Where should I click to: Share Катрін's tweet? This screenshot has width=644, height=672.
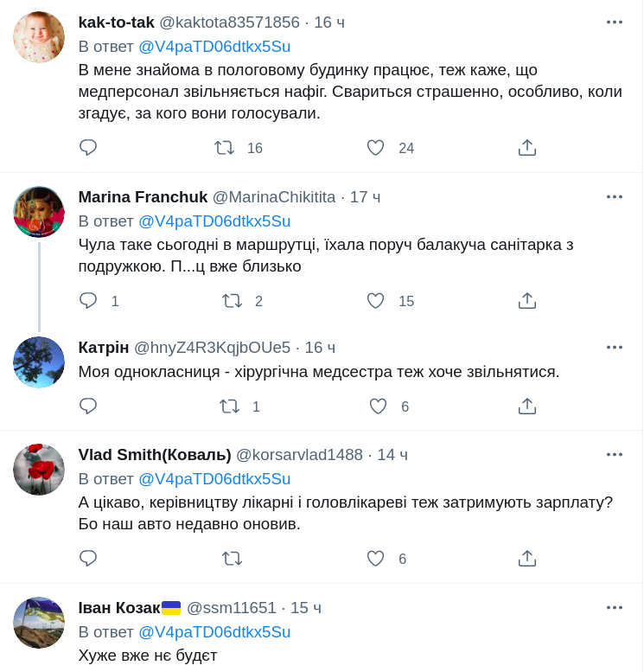click(x=527, y=406)
